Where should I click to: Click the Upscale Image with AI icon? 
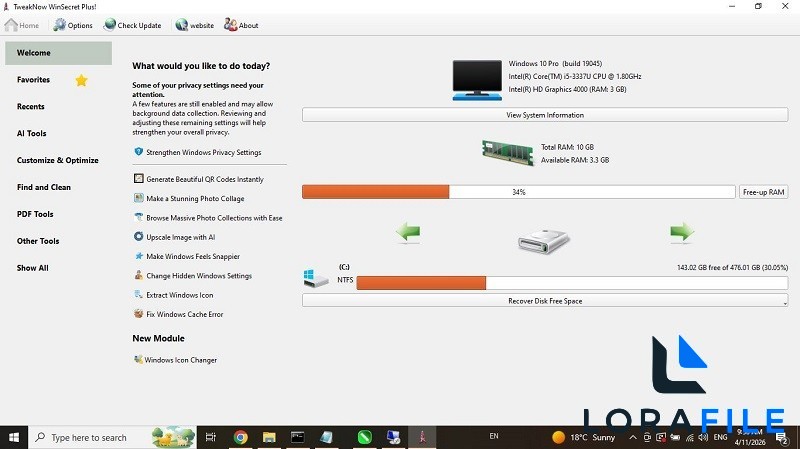pyautogui.click(x=138, y=236)
